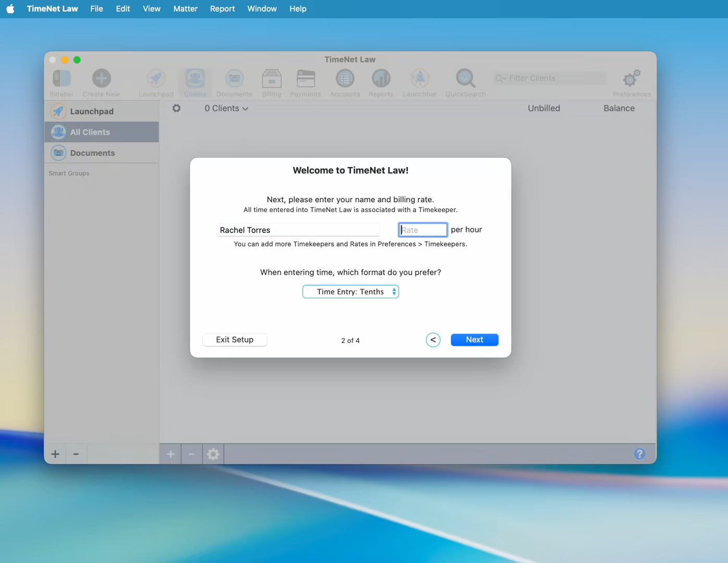Screen dimensions: 728x563
Task: Open the Window menu
Action: (x=262, y=9)
